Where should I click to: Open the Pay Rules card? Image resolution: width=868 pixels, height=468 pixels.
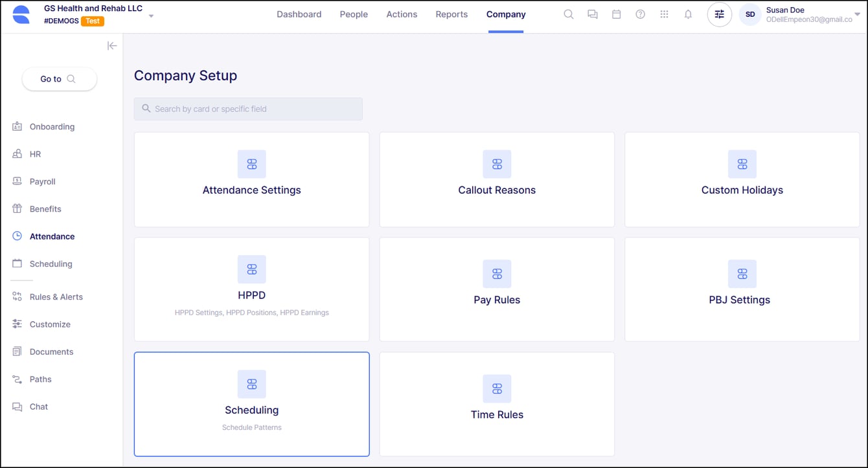tap(497, 289)
